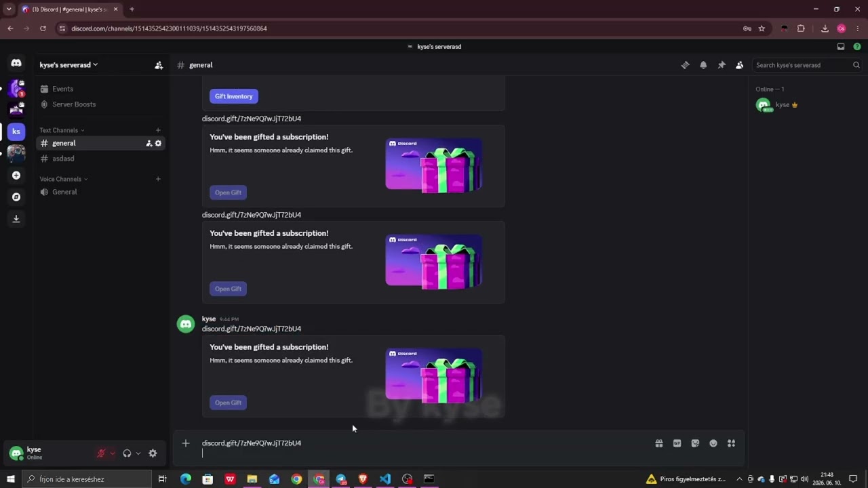
Task: Select the asdasd text channel
Action: [x=100, y=159]
